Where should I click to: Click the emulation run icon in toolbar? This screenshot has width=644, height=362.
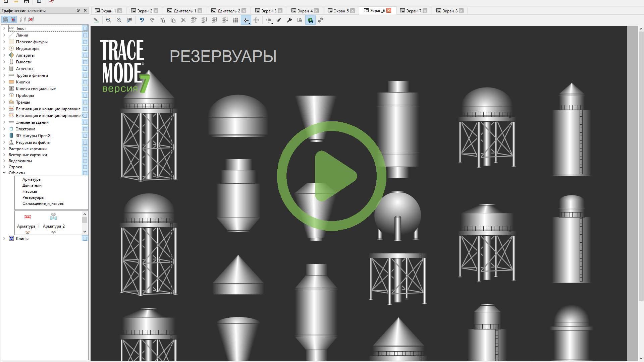[311, 20]
